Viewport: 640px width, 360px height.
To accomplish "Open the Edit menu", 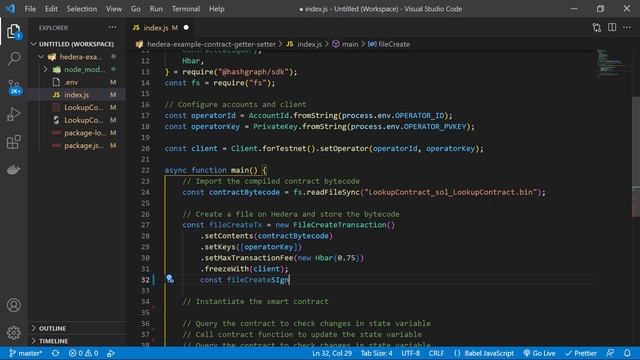I will [x=51, y=9].
